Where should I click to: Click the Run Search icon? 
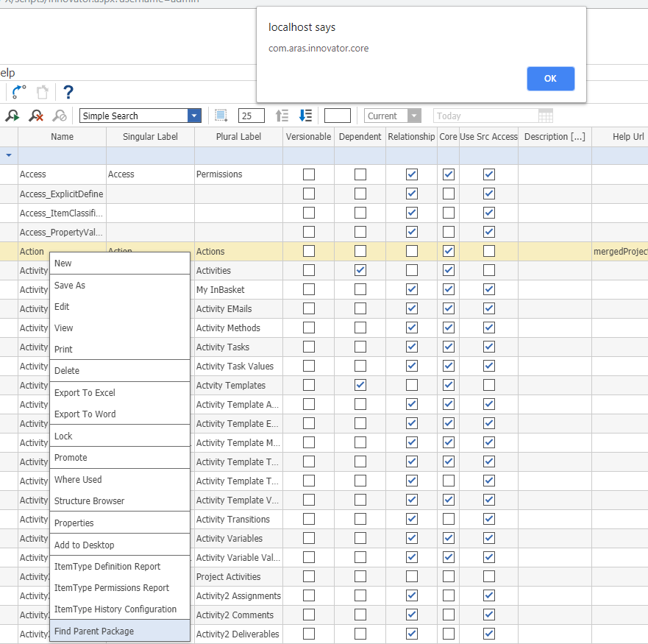point(12,116)
